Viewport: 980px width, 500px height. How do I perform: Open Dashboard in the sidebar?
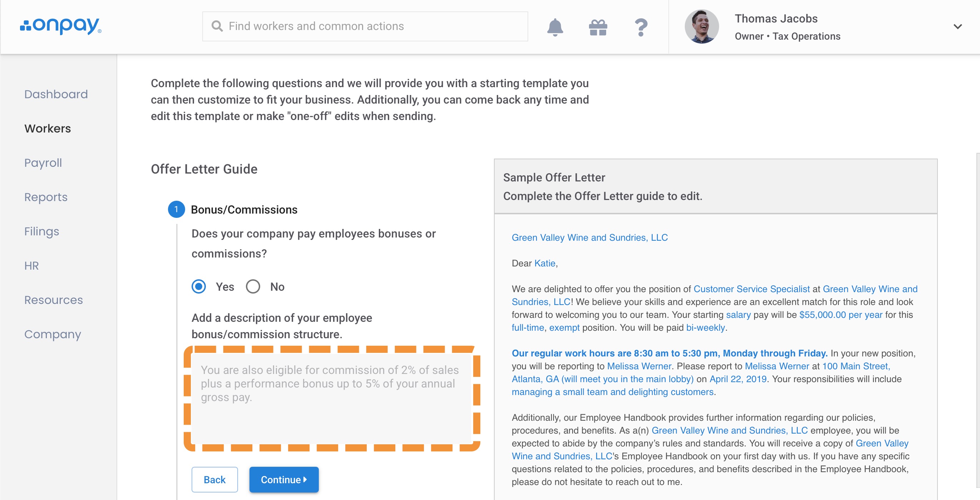tap(56, 94)
